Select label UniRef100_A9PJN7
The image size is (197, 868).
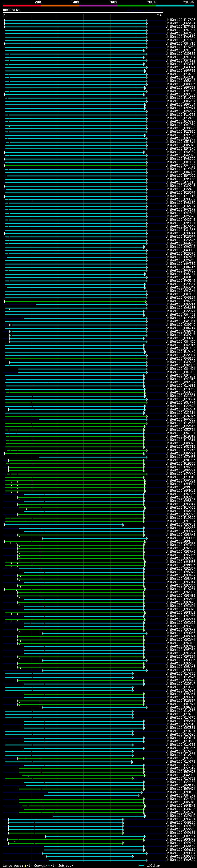pos(180,382)
